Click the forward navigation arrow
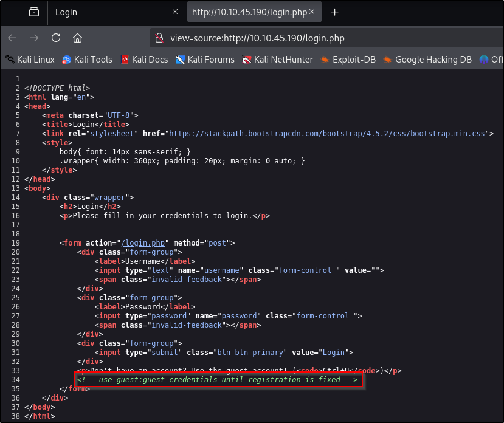The width and height of the screenshot is (504, 423). point(34,38)
